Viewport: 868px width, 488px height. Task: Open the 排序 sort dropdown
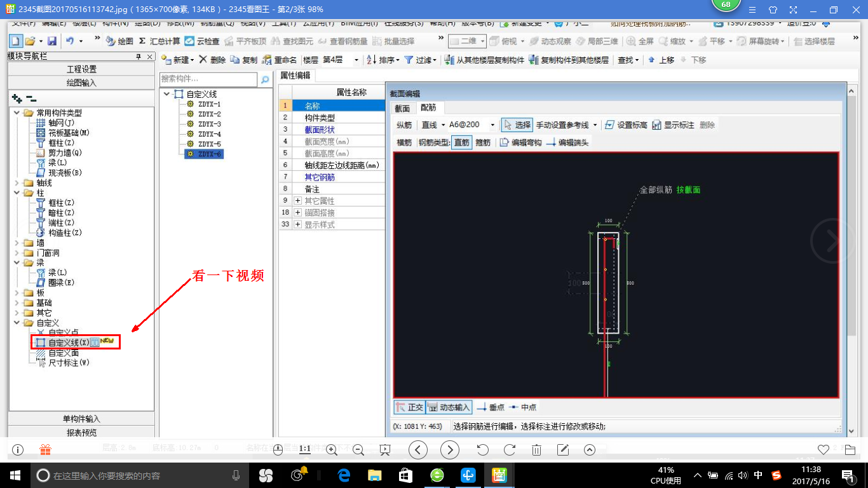click(x=383, y=60)
